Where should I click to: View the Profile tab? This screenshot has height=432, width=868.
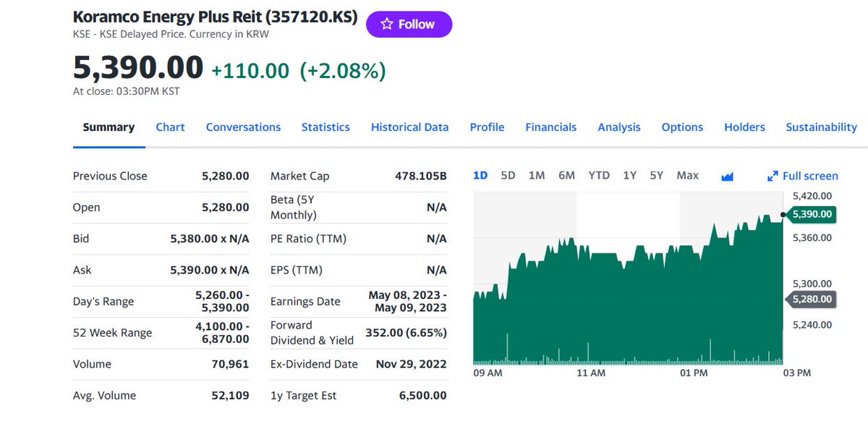click(487, 127)
